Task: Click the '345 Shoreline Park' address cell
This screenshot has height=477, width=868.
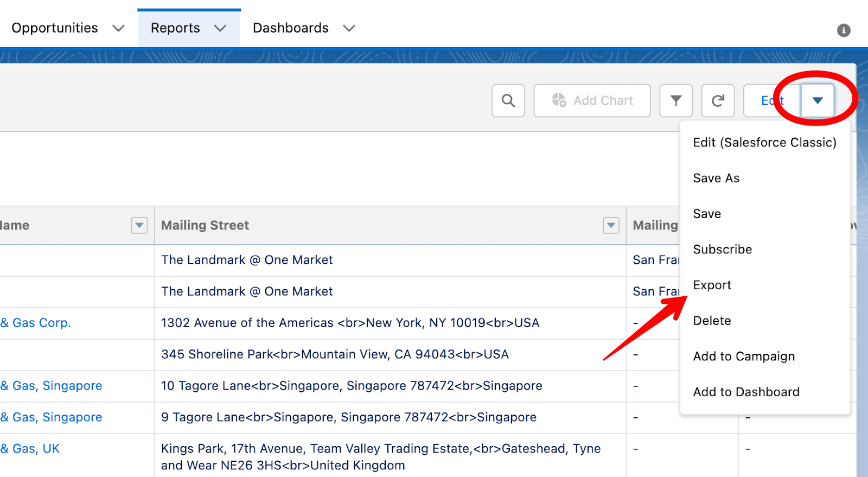Action: (391, 355)
